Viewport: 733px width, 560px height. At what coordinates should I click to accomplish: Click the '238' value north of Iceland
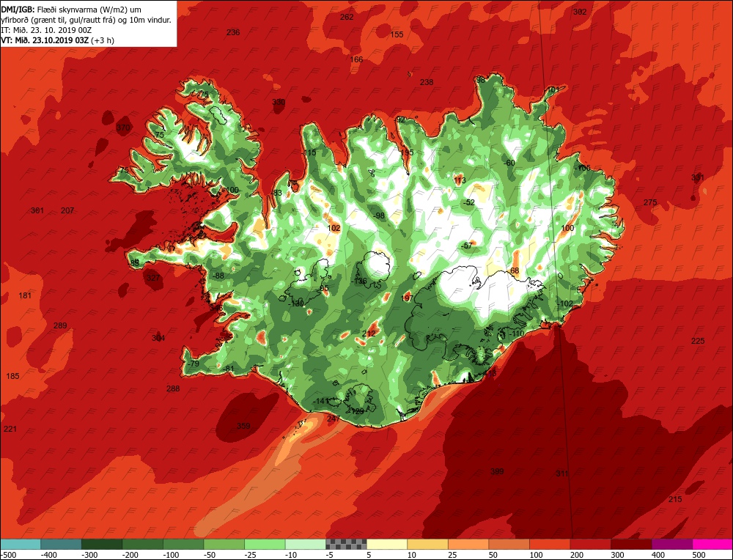click(427, 82)
